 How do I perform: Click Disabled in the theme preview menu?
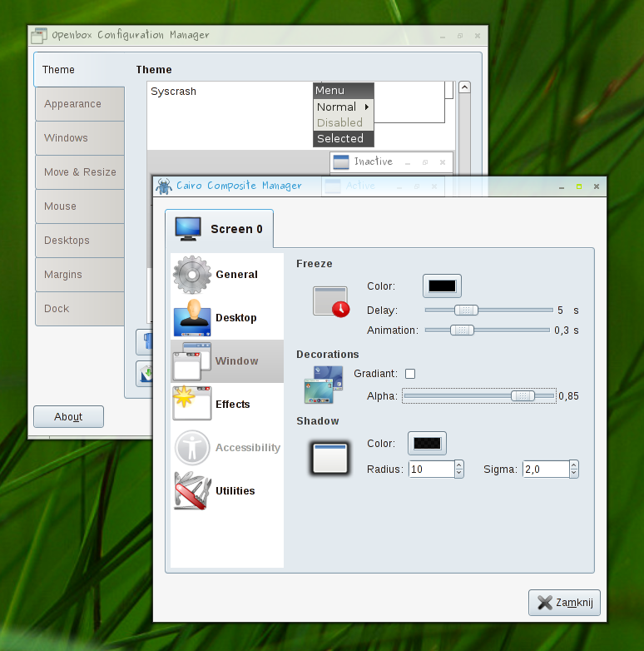point(343,122)
